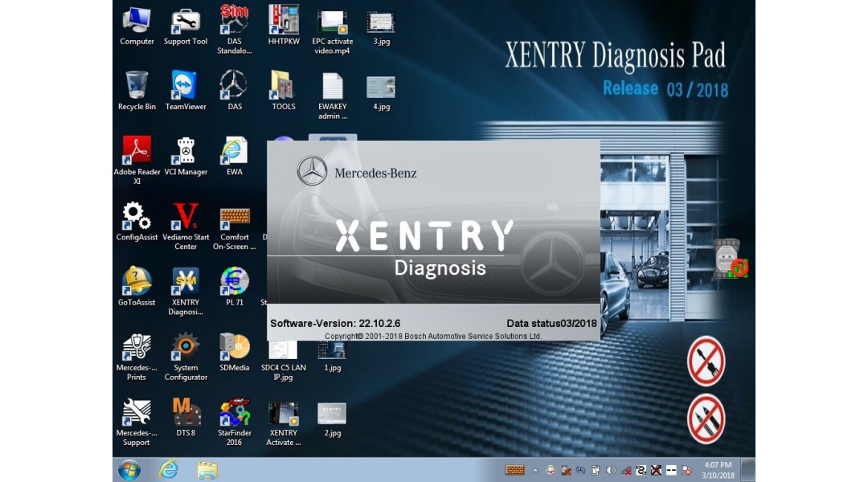This screenshot has width=868, height=482.
Task: Click the VCI multiplexer gadget on the desktop
Action: [x=730, y=259]
